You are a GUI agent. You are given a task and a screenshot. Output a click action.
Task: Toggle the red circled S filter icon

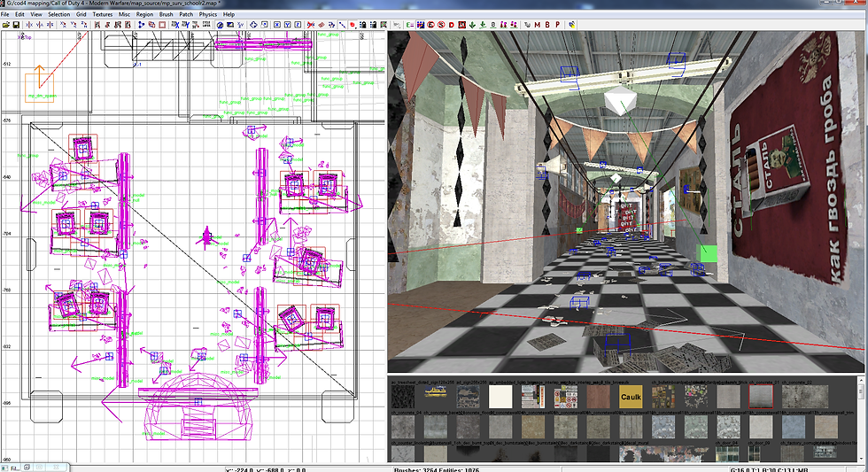pyautogui.click(x=441, y=25)
